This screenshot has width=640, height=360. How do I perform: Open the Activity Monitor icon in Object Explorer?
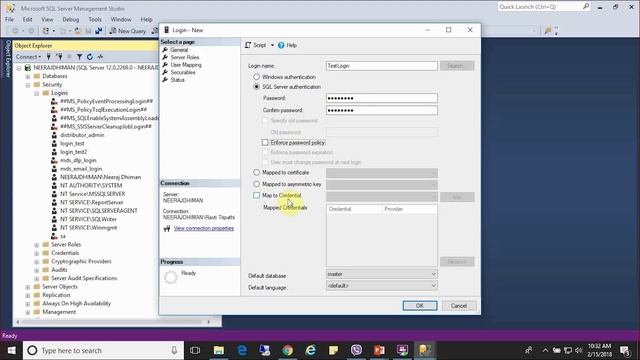pyautogui.click(x=100, y=57)
